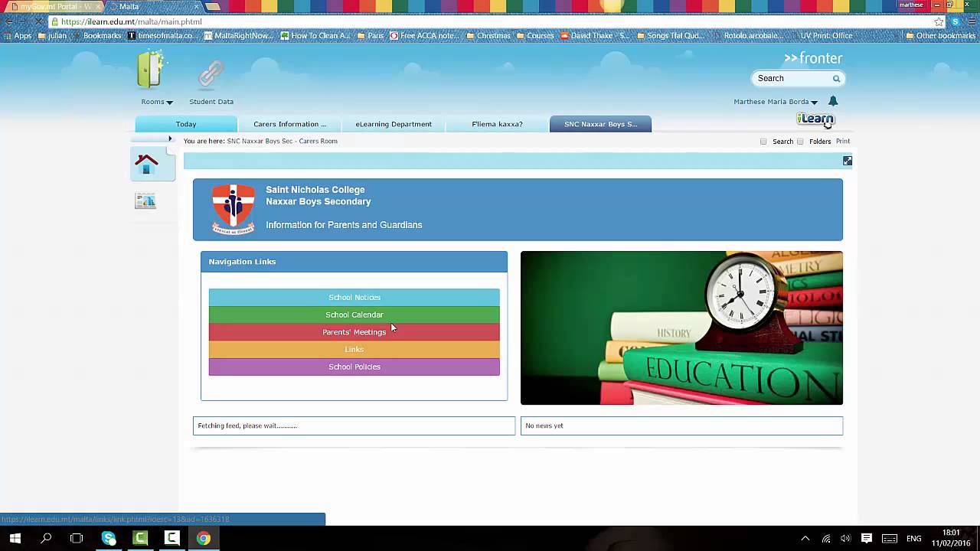Screen dimensions: 980x551
Task: Open the Chrome taskbar icon
Action: click(x=203, y=538)
